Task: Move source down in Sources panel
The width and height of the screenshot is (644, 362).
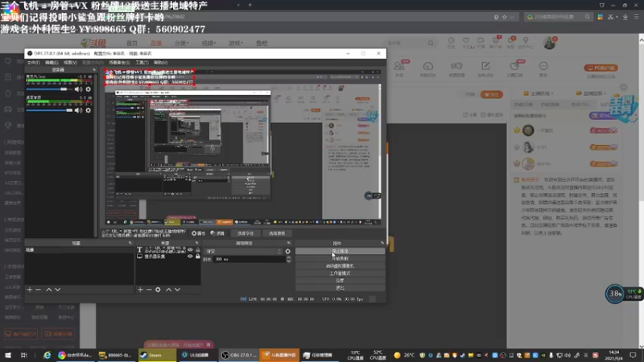Action: 177,290
